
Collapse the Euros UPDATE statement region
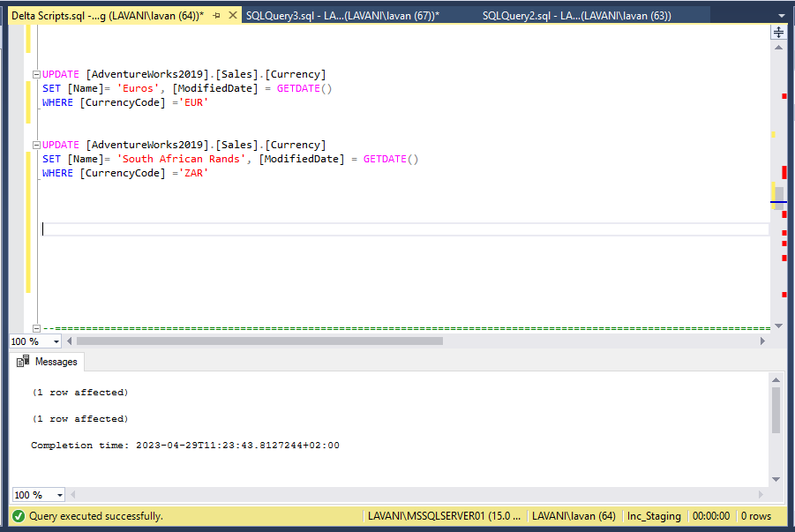[35, 74]
